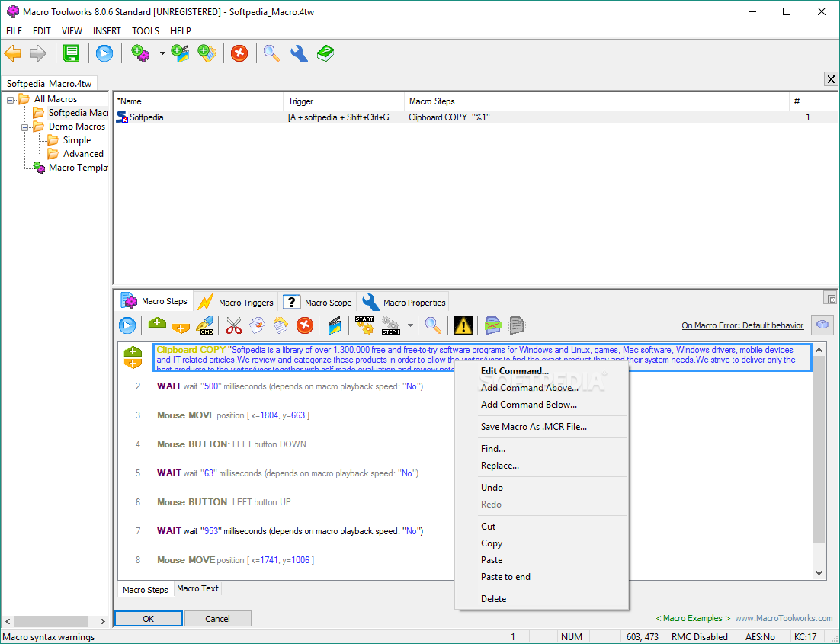Screen dimensions: 840x644
Task: Choose Edit Command... in context menu
Action: (515, 370)
